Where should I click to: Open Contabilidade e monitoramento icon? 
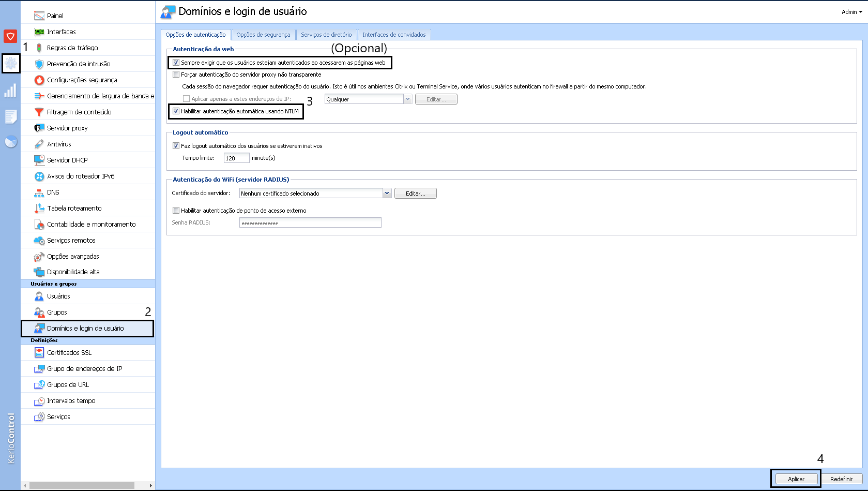pyautogui.click(x=39, y=224)
